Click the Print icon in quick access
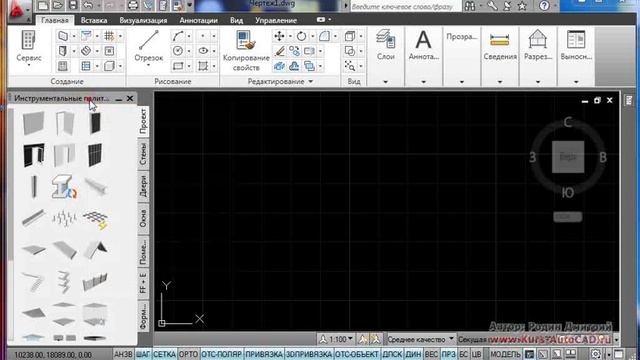The image size is (640, 360). point(133,5)
